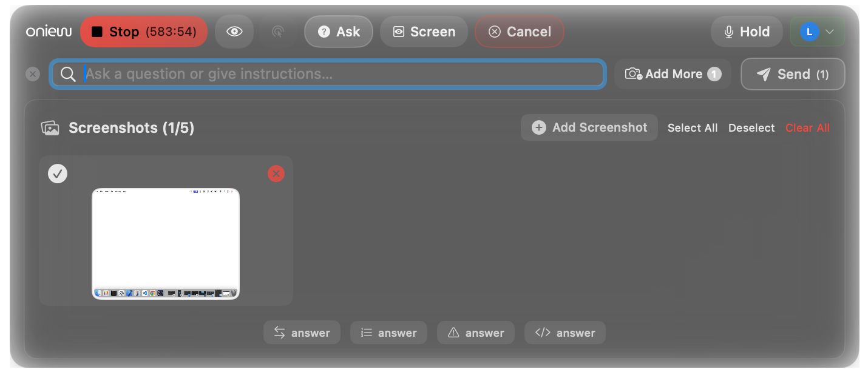Clear the search field with the X icon

click(33, 74)
